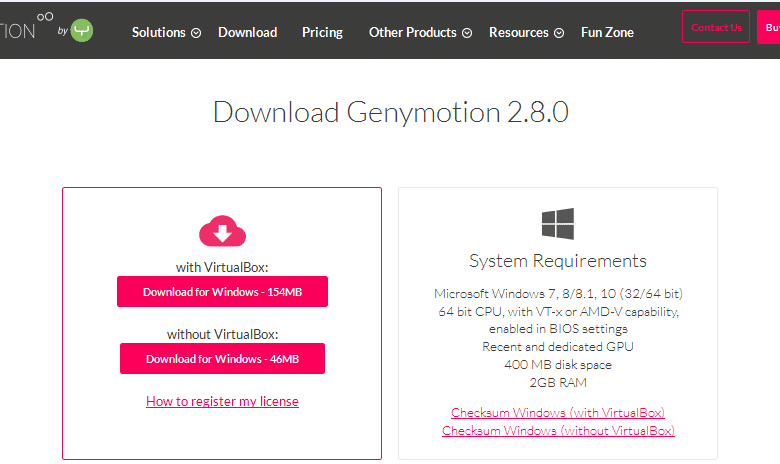Screen dimensions: 780x464
Task: Open How to register my license link
Action: pyautogui.click(x=222, y=401)
